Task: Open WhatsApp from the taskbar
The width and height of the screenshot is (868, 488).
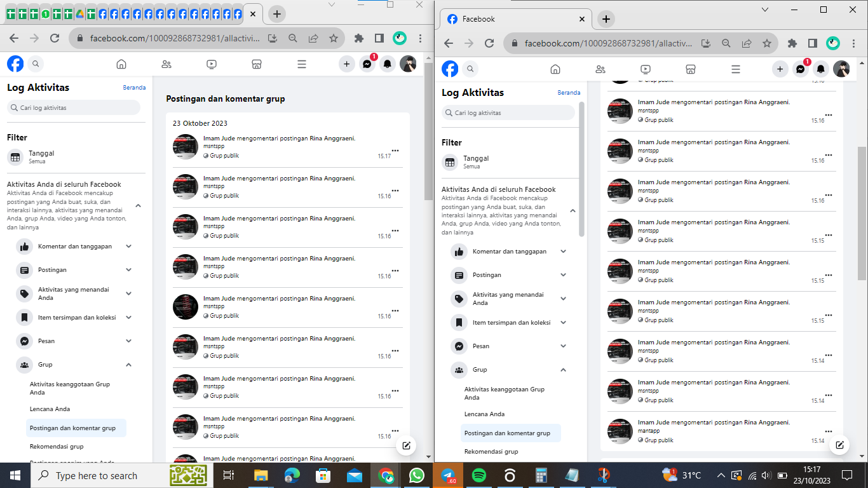Action: click(x=417, y=475)
